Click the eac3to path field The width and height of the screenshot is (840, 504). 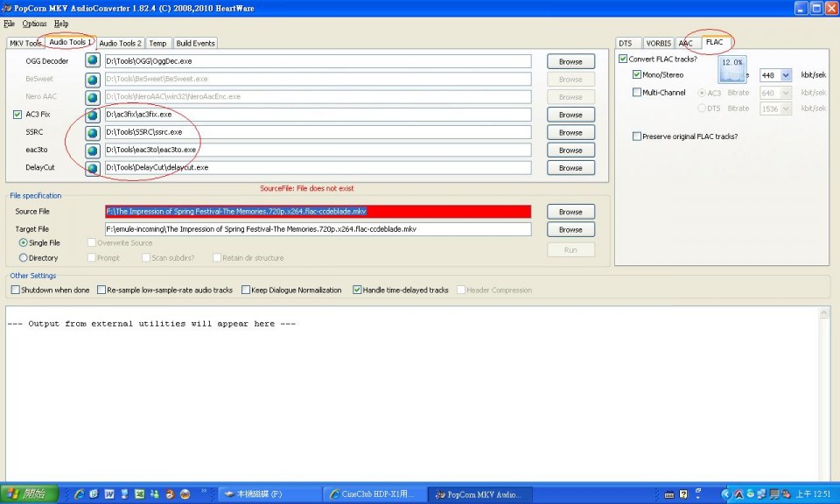pyautogui.click(x=318, y=150)
